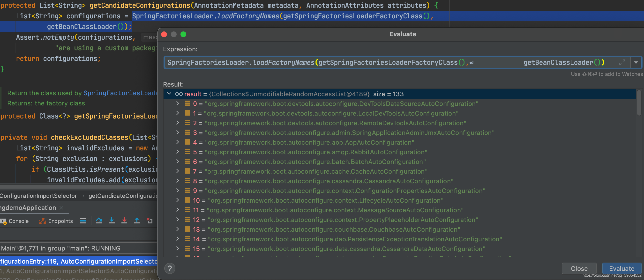Screen dimensions: 644x280
Task: Click the Step Over debugger icon
Action: pyautogui.click(x=99, y=221)
